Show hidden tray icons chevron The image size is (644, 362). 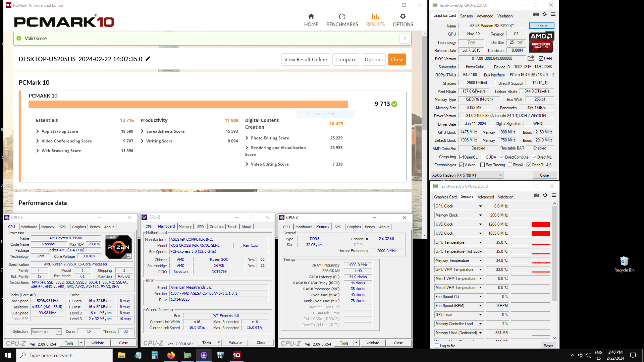click(x=572, y=355)
